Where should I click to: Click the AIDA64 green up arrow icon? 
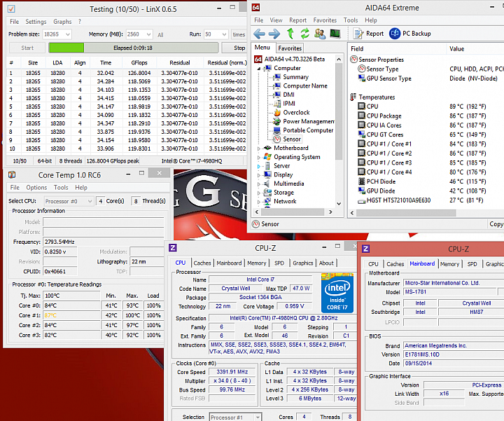(x=290, y=34)
